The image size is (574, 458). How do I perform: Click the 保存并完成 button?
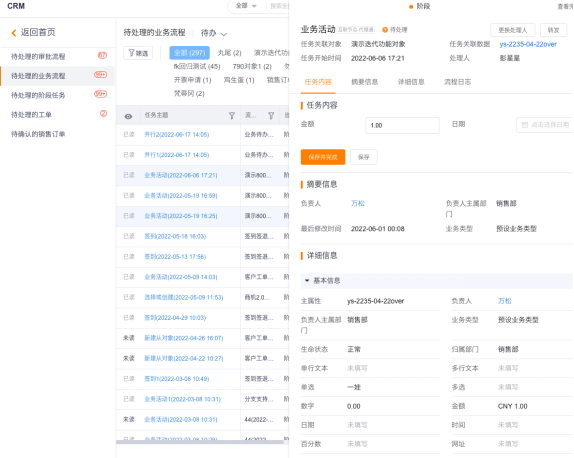point(323,157)
